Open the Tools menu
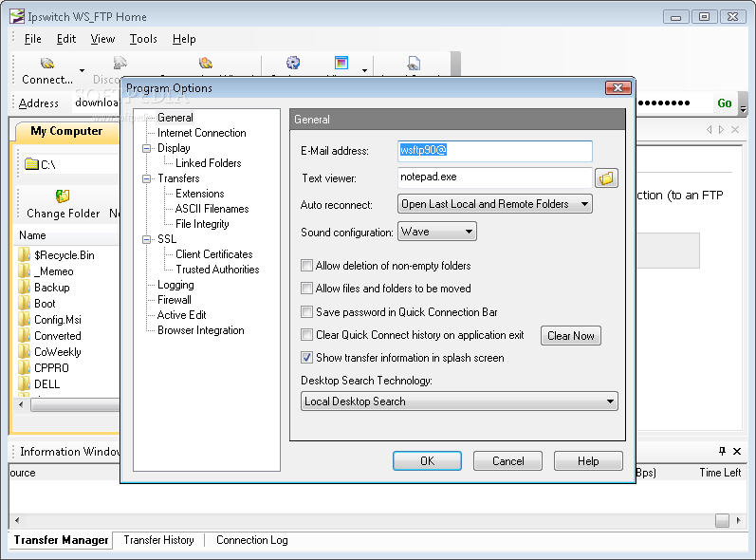756x560 pixels. 143,39
